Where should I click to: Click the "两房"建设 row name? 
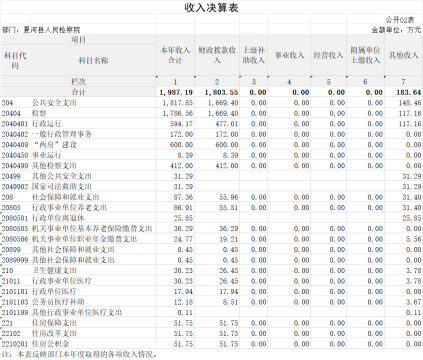[54, 145]
